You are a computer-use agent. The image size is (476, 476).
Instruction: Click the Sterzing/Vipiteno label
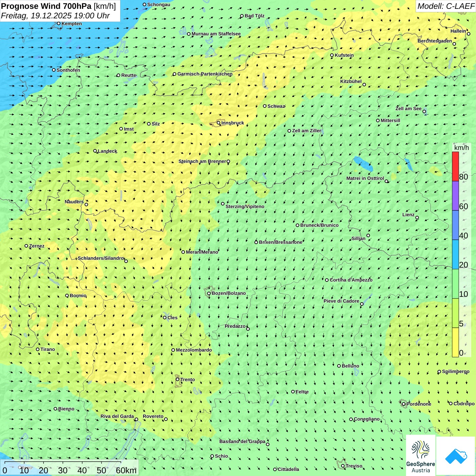click(245, 206)
